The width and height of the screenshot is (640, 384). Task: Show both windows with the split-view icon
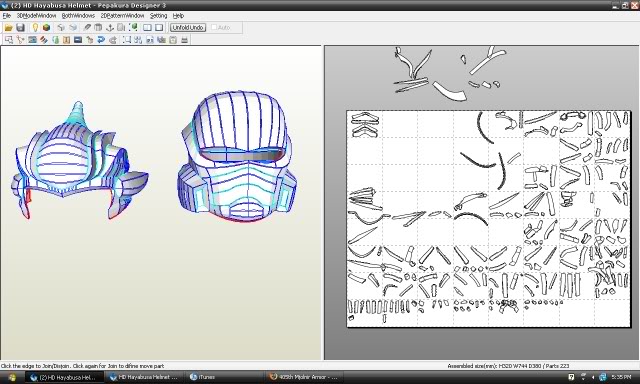click(x=147, y=27)
